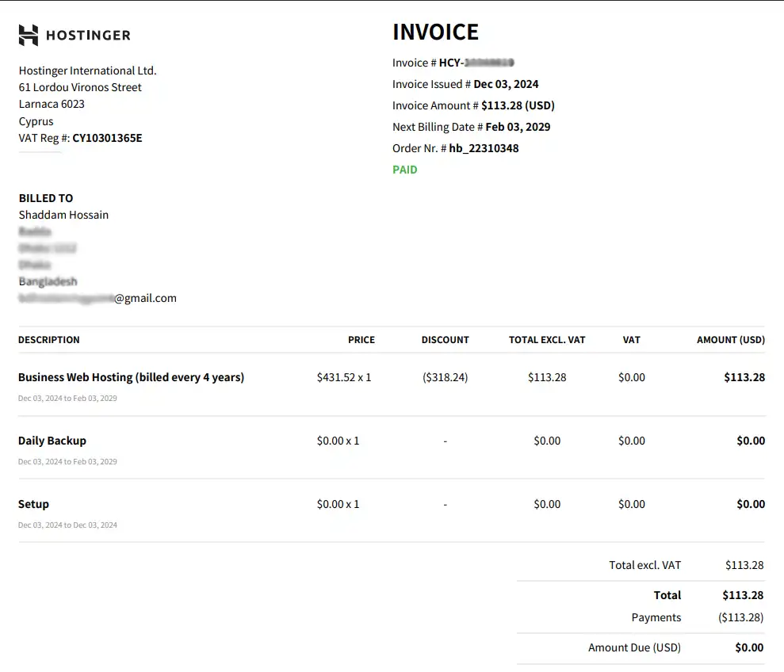
Task: Click the VAT column header
Action: point(632,340)
